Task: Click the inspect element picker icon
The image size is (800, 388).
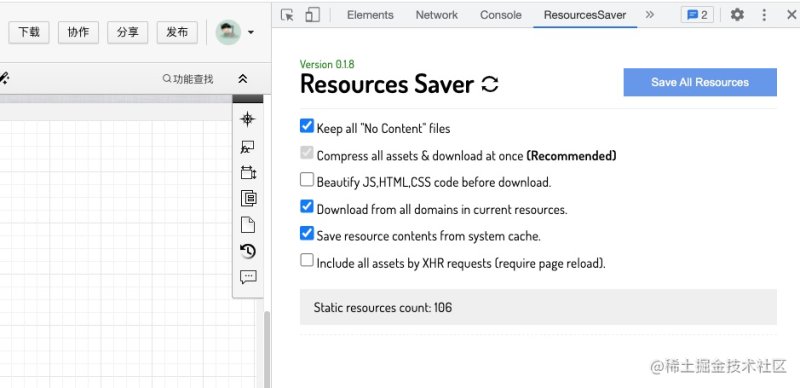Action: 287,15
